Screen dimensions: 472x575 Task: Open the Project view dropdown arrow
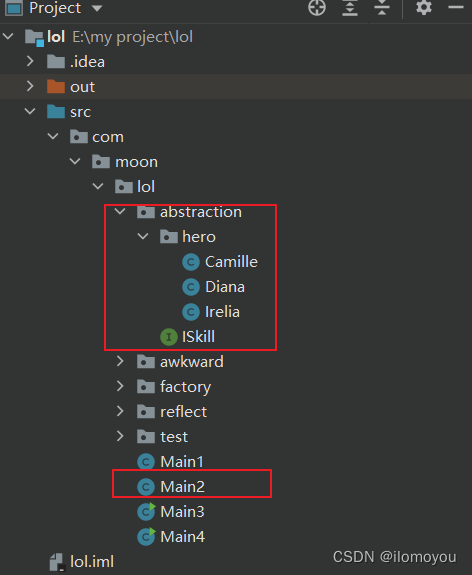pyautogui.click(x=97, y=8)
